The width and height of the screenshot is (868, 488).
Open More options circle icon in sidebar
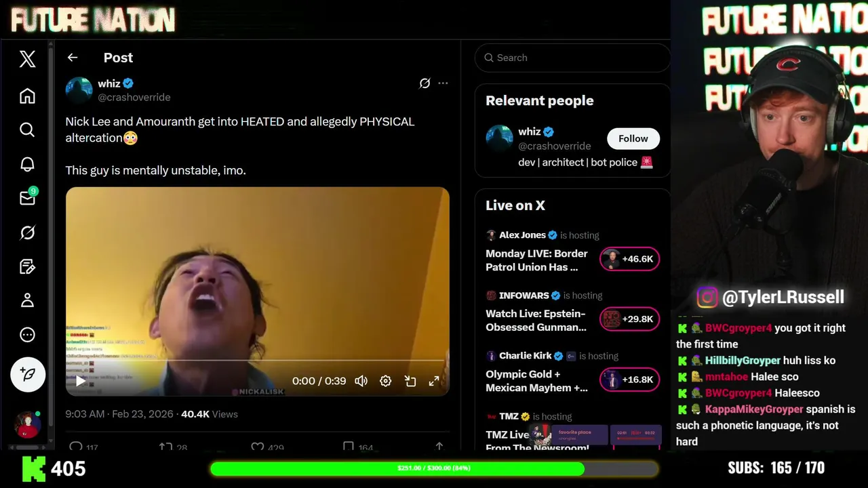coord(27,334)
